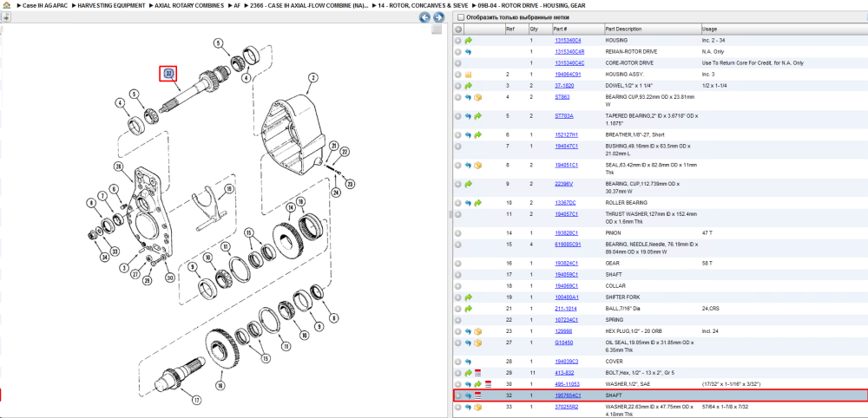Toggle the add circle for COLLAR row

(457, 286)
